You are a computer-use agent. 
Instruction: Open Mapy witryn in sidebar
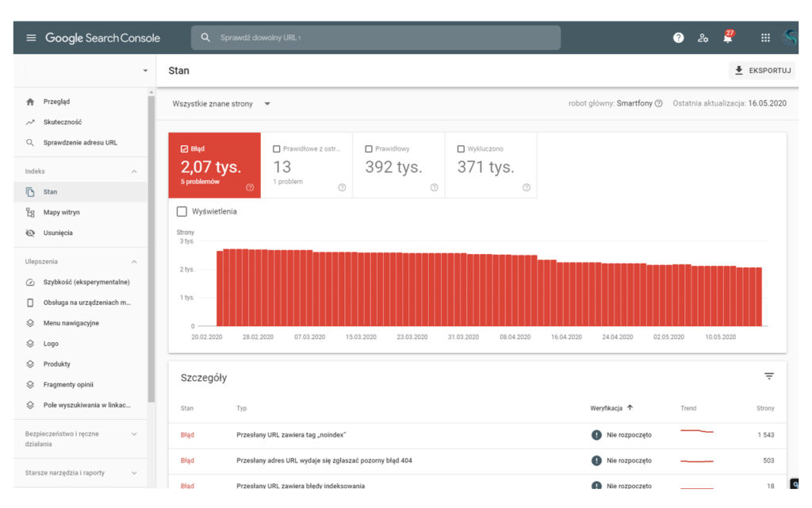click(61, 213)
